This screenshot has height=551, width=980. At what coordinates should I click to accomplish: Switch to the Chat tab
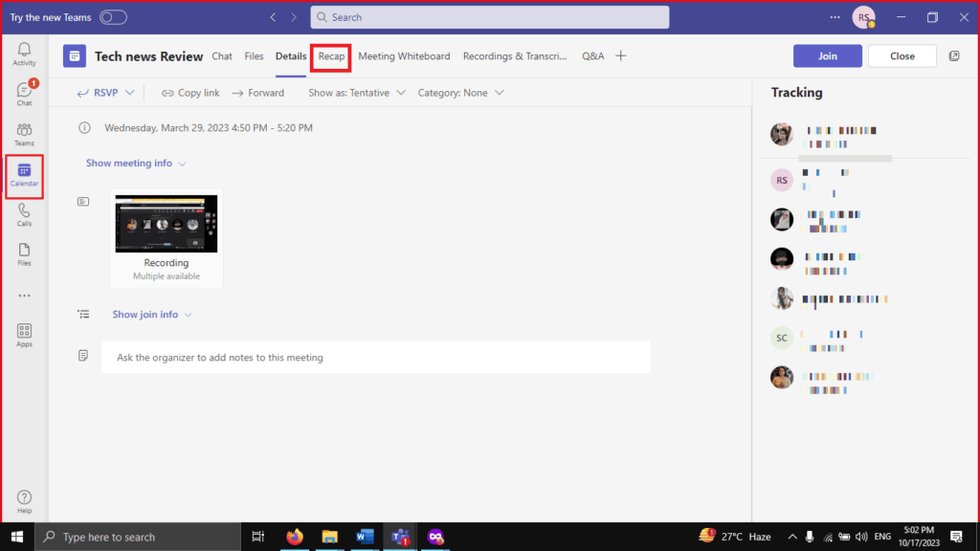(x=222, y=56)
